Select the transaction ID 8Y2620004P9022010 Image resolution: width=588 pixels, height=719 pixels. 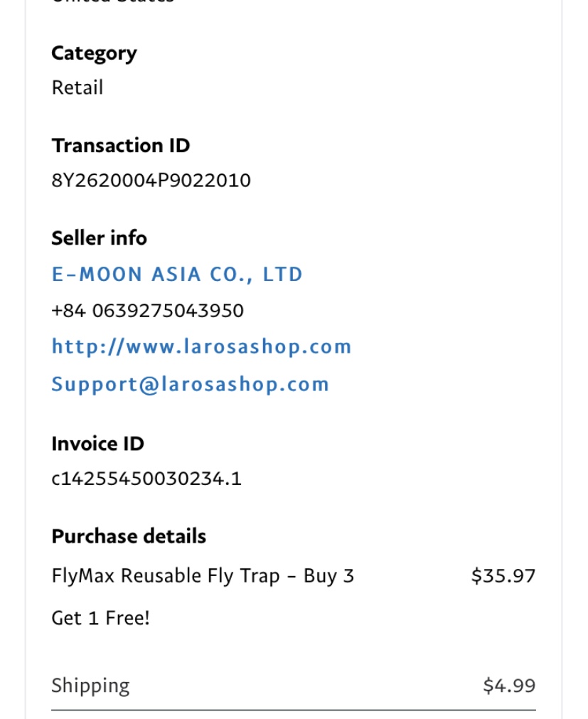coord(151,180)
